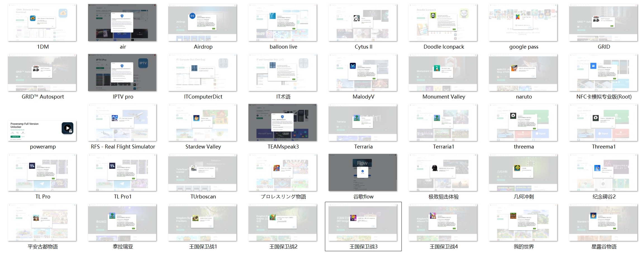
Task: Open the threema thumbnail
Action: tap(523, 123)
